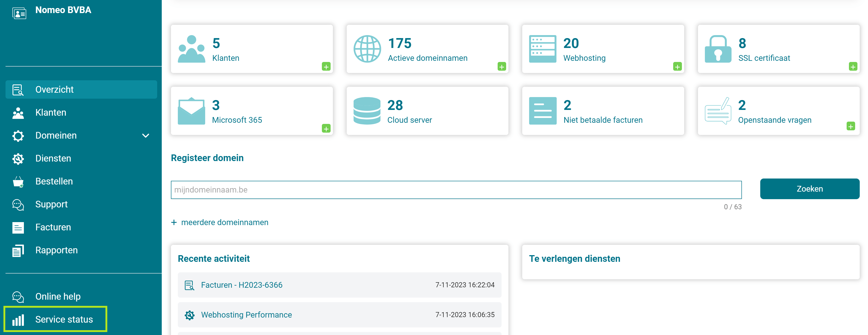Add question via Openstaande vragen plus icon
Image resolution: width=868 pixels, height=335 pixels.
[x=851, y=126]
